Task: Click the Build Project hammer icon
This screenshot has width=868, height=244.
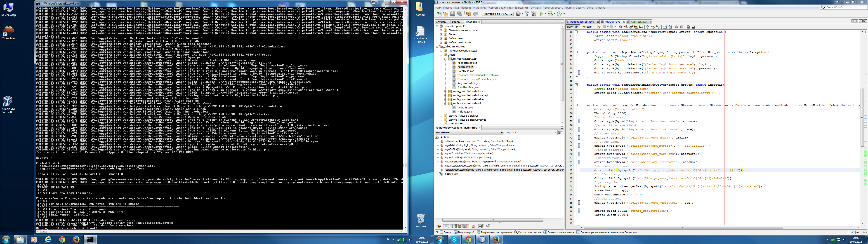Action: pos(527,14)
